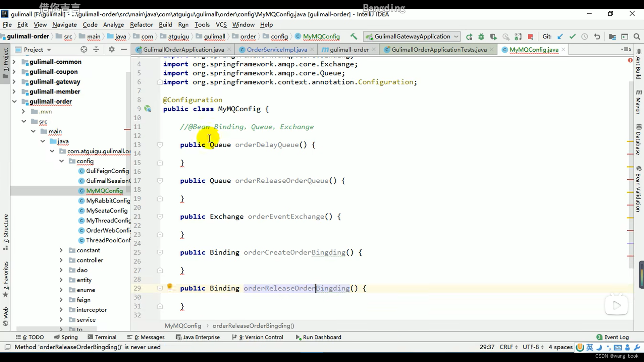Switch to GulimallOrderApplication.java tab
Viewport: 644px width, 362px height.
183,50
